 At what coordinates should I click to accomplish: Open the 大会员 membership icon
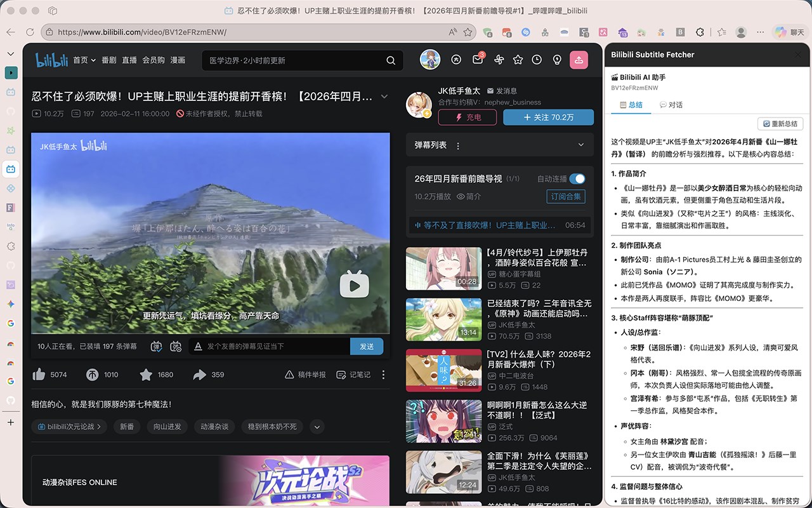tap(456, 60)
